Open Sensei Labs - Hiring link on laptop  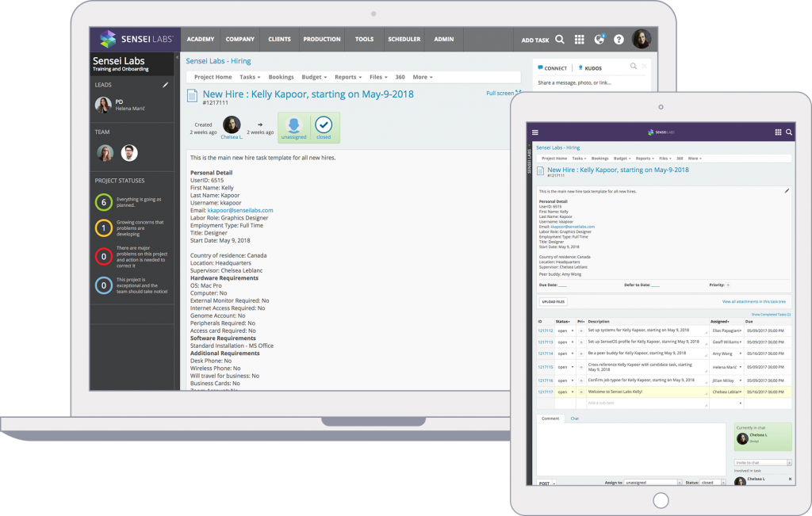click(218, 61)
